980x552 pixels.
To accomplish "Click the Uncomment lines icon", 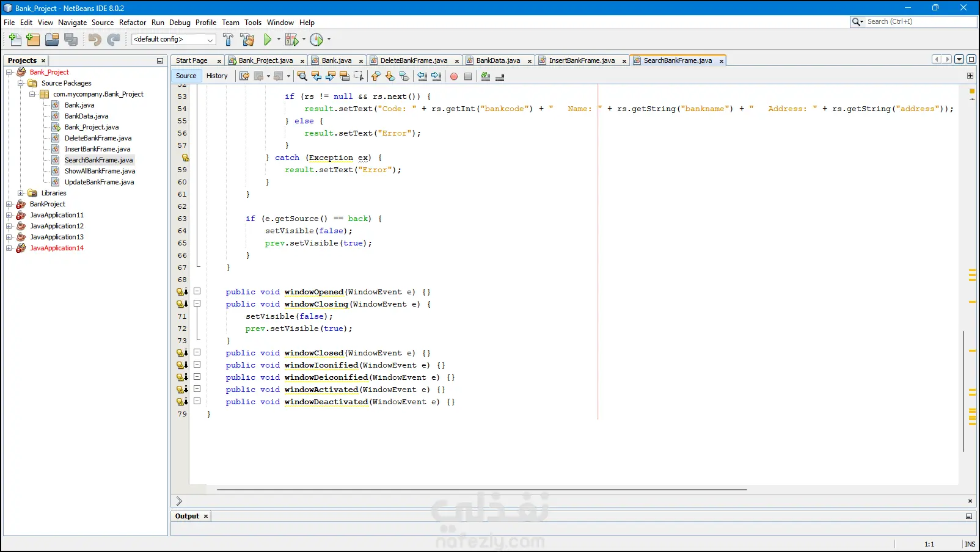I will tap(500, 76).
